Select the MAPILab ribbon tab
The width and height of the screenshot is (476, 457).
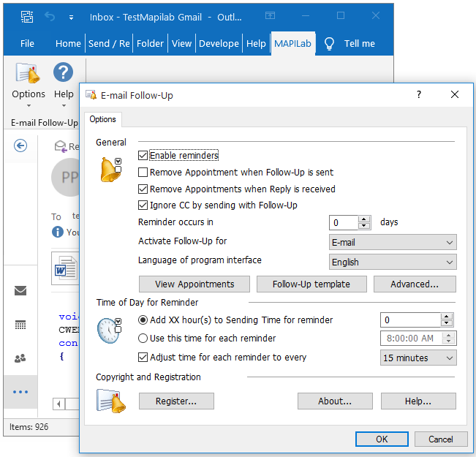point(292,44)
